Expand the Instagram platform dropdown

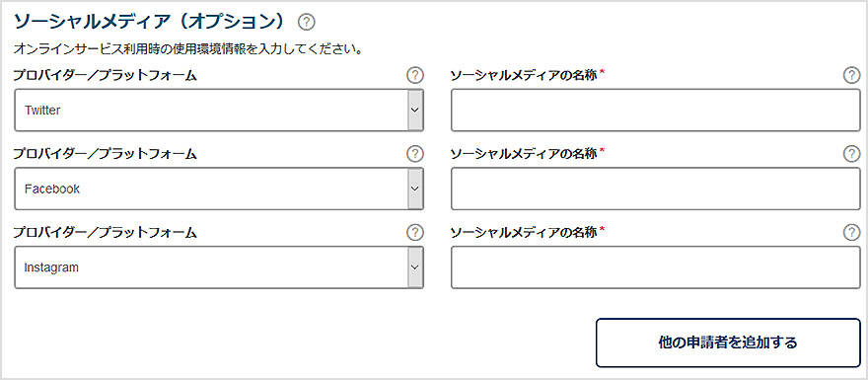(x=219, y=267)
